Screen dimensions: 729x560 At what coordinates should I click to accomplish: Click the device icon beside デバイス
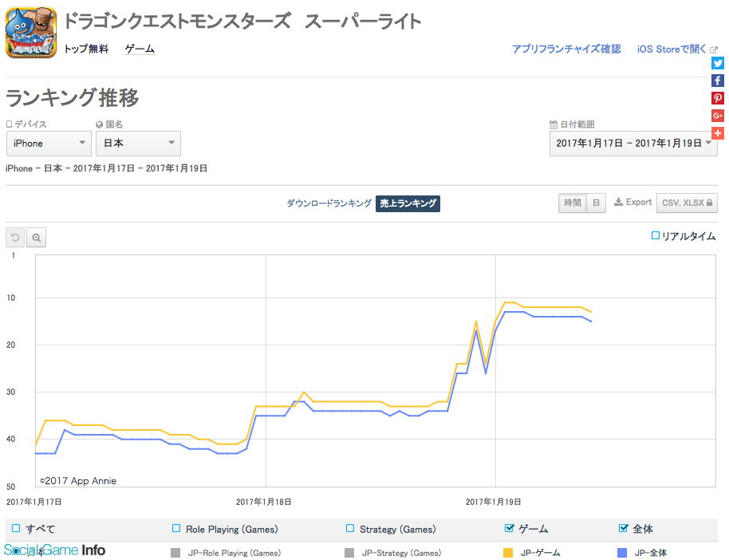9,124
